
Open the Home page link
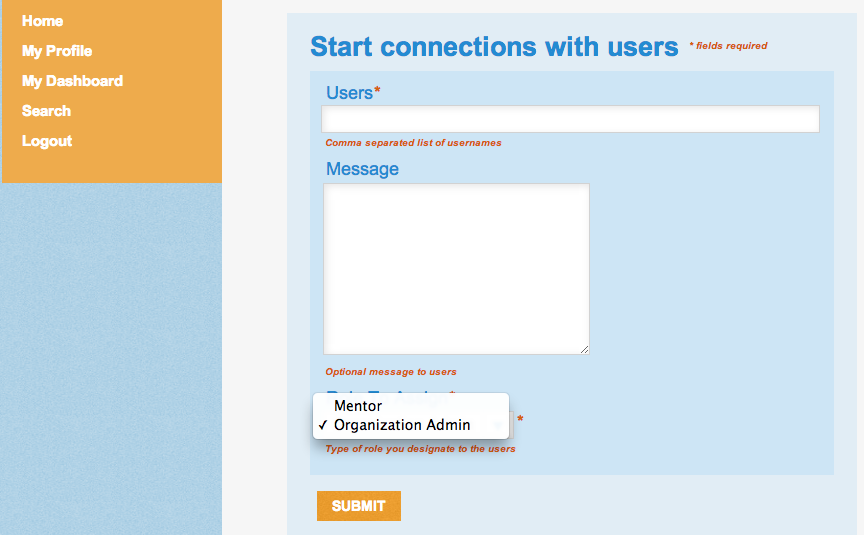pyautogui.click(x=42, y=21)
